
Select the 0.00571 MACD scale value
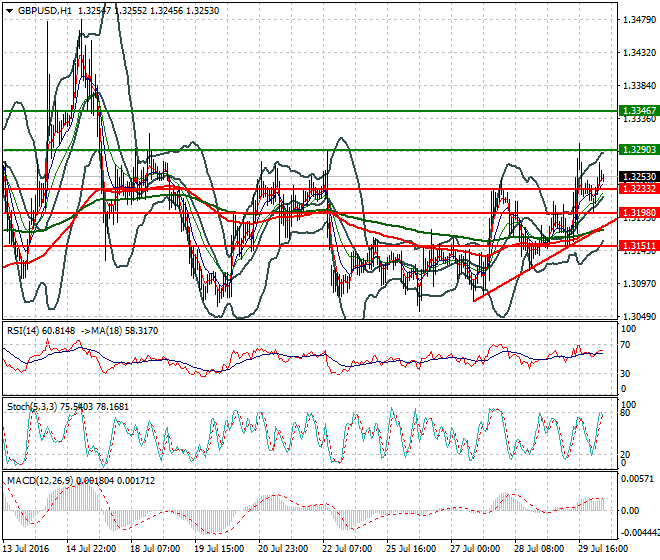pos(638,479)
